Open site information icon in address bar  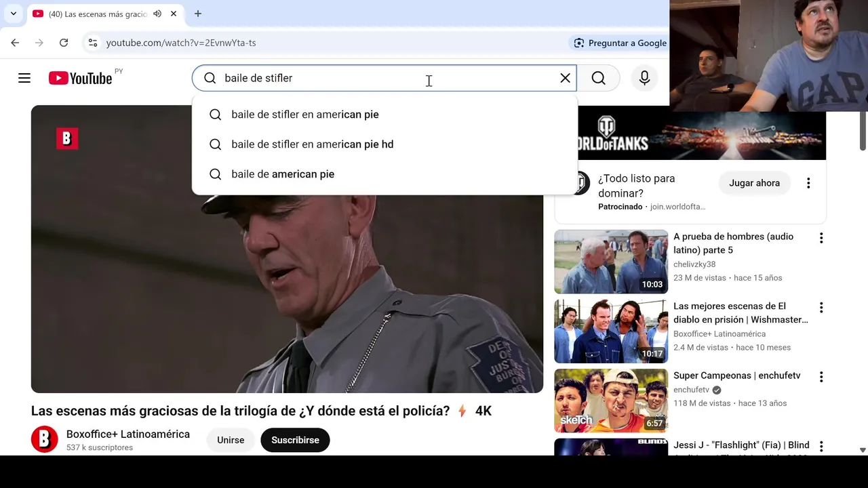click(x=93, y=43)
